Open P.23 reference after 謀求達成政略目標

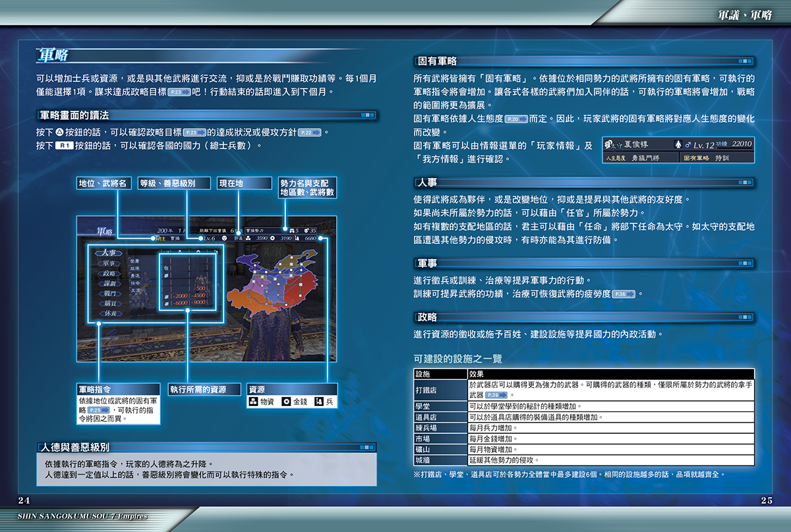click(x=179, y=93)
